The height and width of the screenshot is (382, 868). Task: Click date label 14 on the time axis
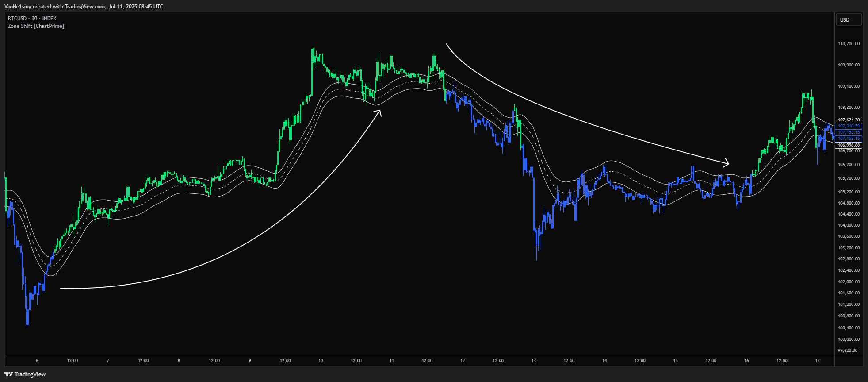click(x=604, y=361)
